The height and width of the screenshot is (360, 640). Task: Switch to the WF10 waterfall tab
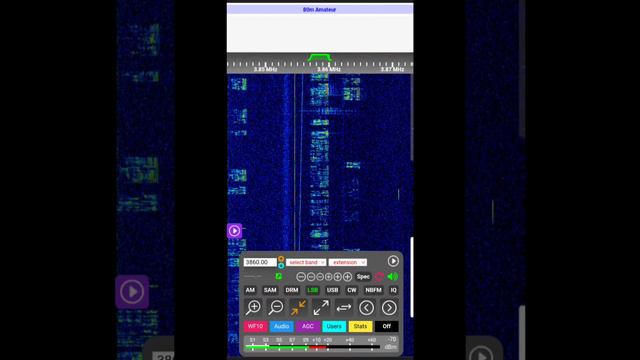(x=256, y=326)
